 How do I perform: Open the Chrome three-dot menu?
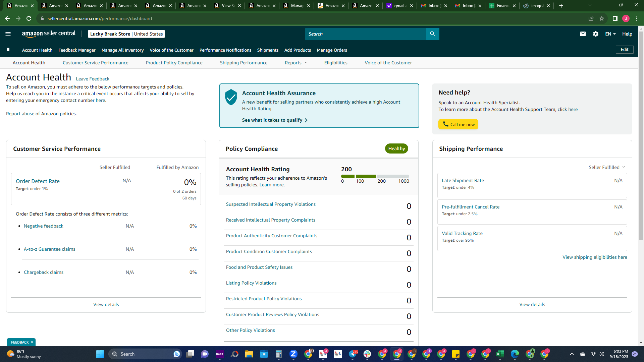(x=637, y=18)
